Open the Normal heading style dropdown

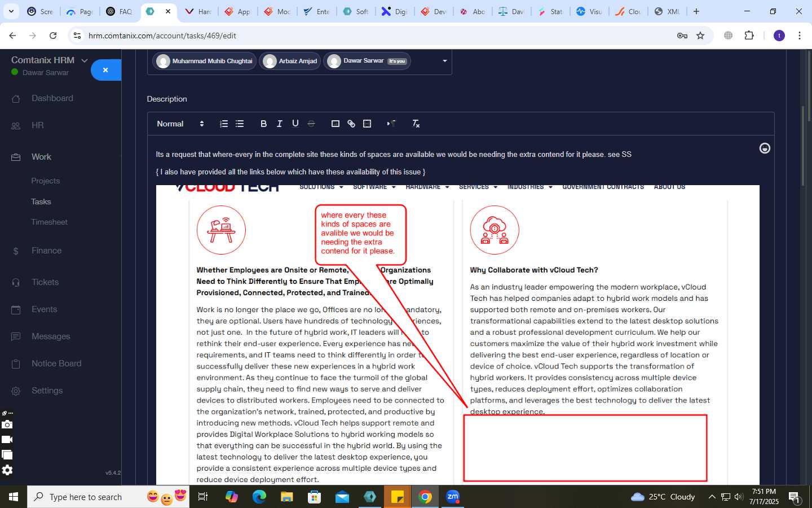[180, 124]
